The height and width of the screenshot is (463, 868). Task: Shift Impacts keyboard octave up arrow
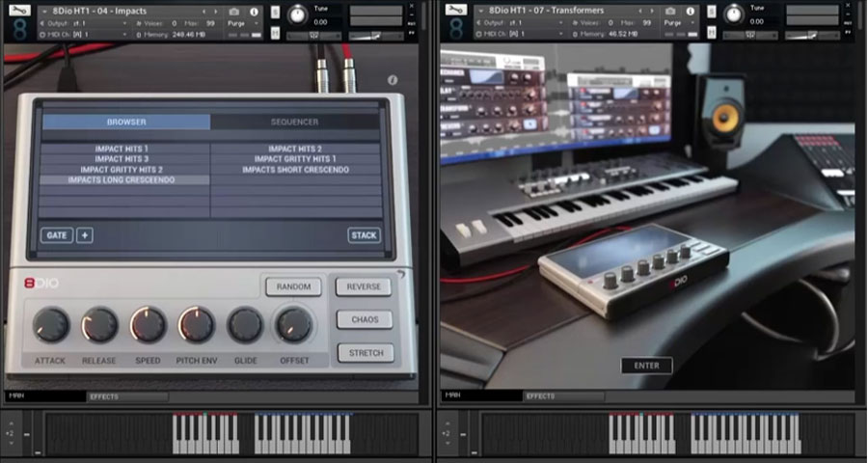(13, 423)
